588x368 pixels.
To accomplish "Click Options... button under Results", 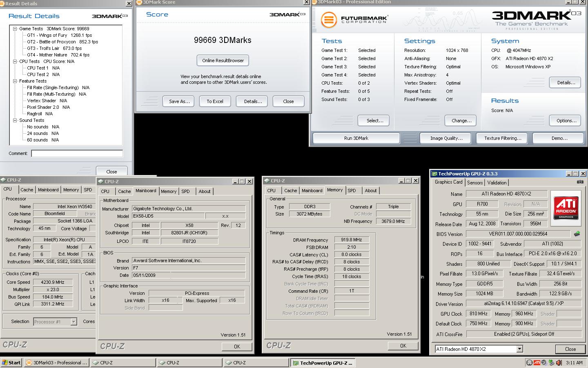I will click(x=566, y=121).
